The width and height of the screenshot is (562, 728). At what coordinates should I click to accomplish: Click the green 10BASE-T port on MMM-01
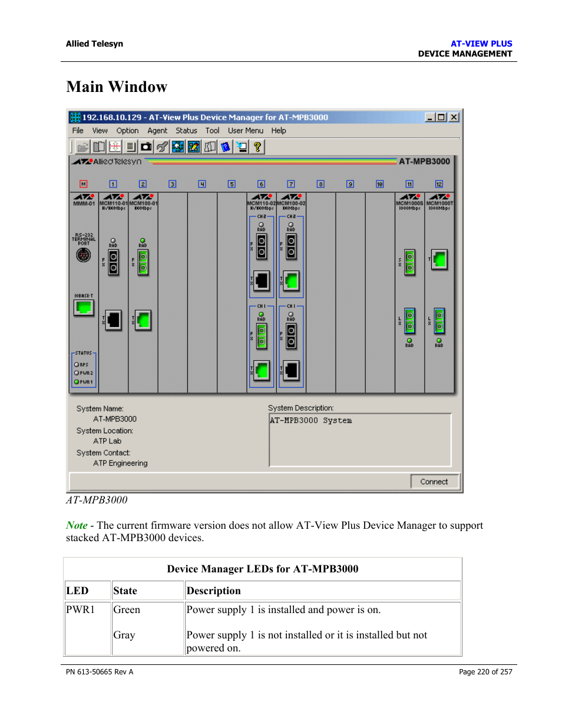(x=84, y=308)
